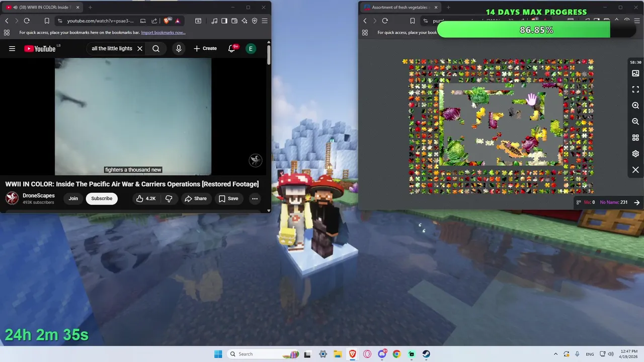The width and height of the screenshot is (644, 362).
Task: Open site settings for youtube.com
Action: click(x=60, y=21)
